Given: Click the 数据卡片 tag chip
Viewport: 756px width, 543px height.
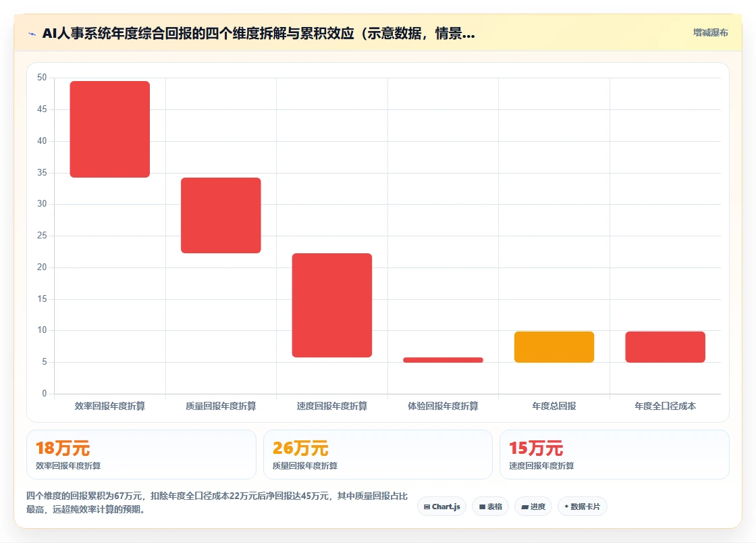Looking at the screenshot, I should [x=583, y=507].
